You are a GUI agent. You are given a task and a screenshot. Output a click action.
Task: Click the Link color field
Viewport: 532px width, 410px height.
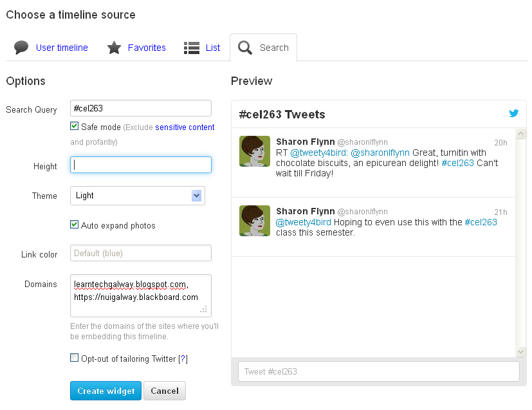(x=140, y=253)
